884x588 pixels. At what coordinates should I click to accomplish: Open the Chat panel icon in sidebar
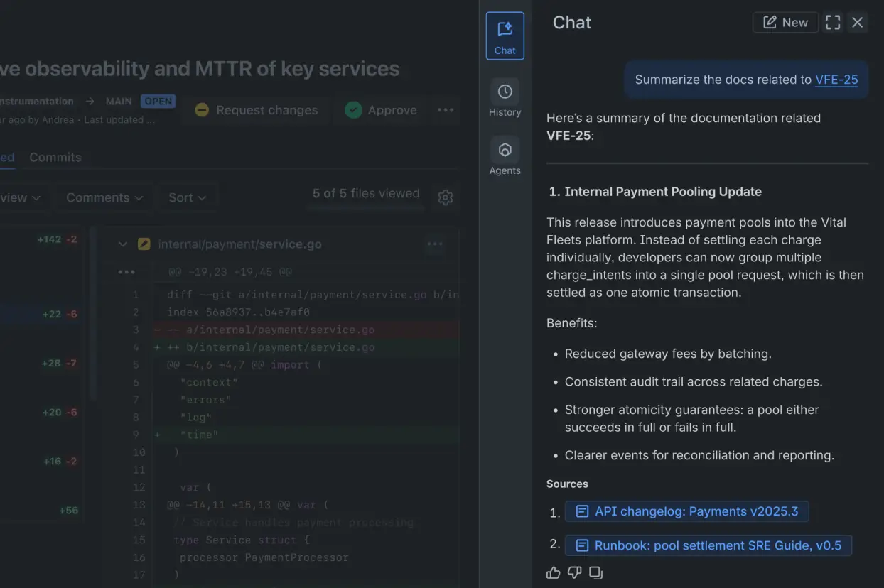click(x=505, y=36)
